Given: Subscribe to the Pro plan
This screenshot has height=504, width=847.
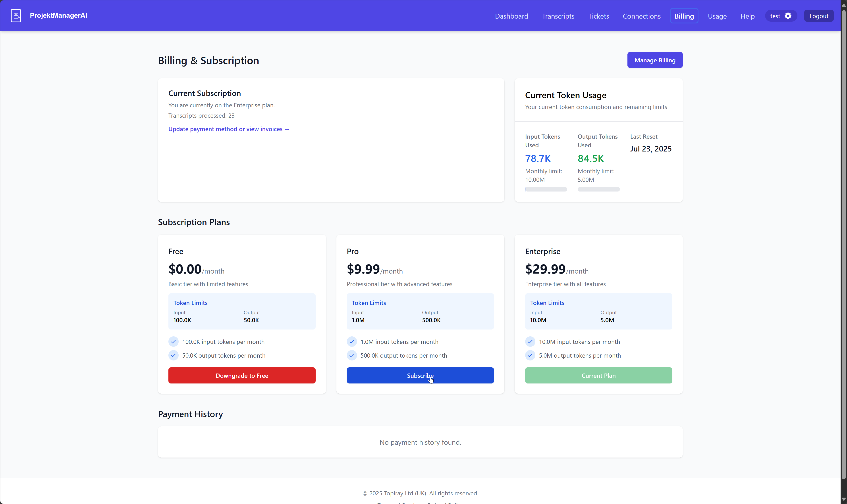Looking at the screenshot, I should 420,376.
